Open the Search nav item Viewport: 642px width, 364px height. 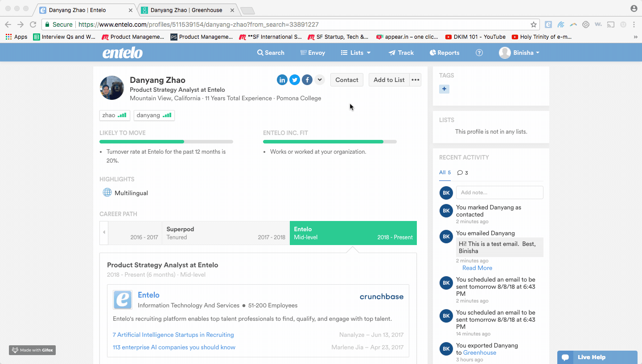pos(271,53)
